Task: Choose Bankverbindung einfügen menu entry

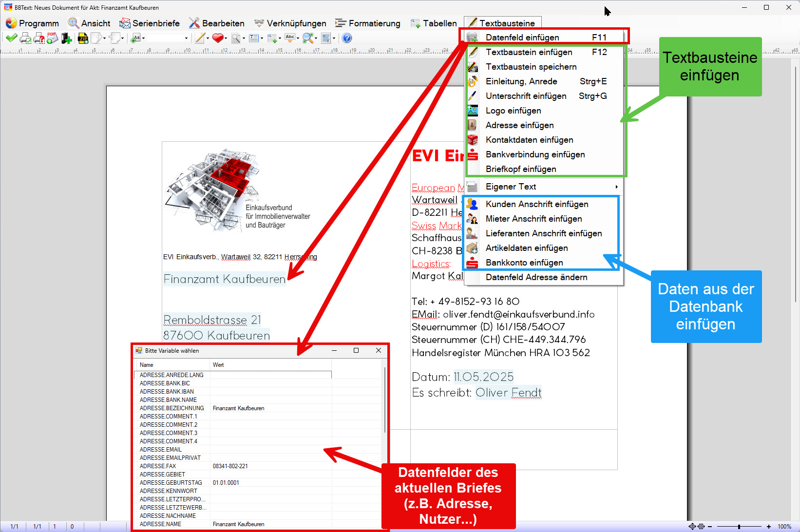Action: [544, 154]
